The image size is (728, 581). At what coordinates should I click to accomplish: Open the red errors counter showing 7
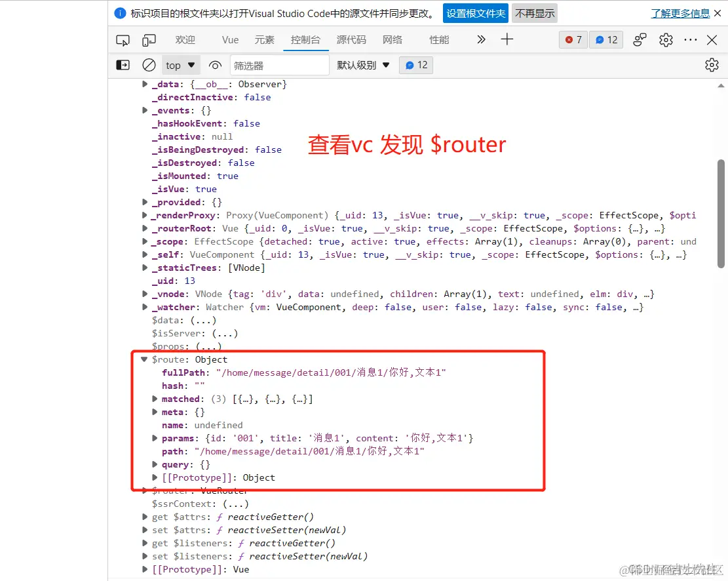point(573,40)
